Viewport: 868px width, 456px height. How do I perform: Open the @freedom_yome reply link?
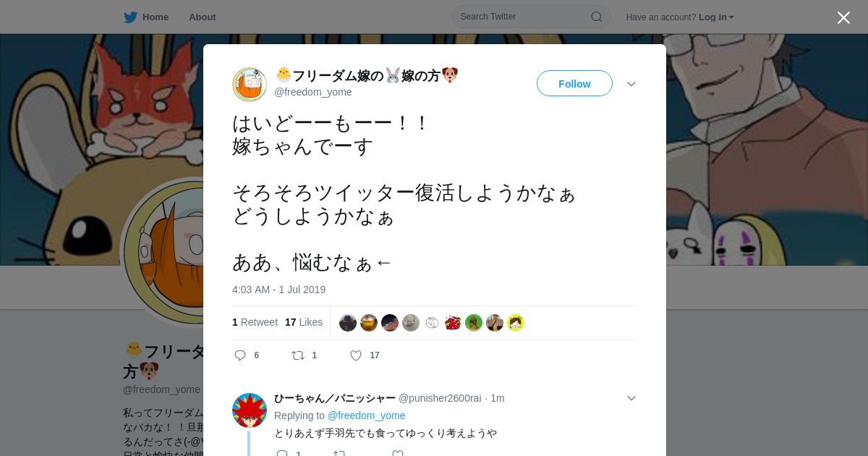(366, 415)
